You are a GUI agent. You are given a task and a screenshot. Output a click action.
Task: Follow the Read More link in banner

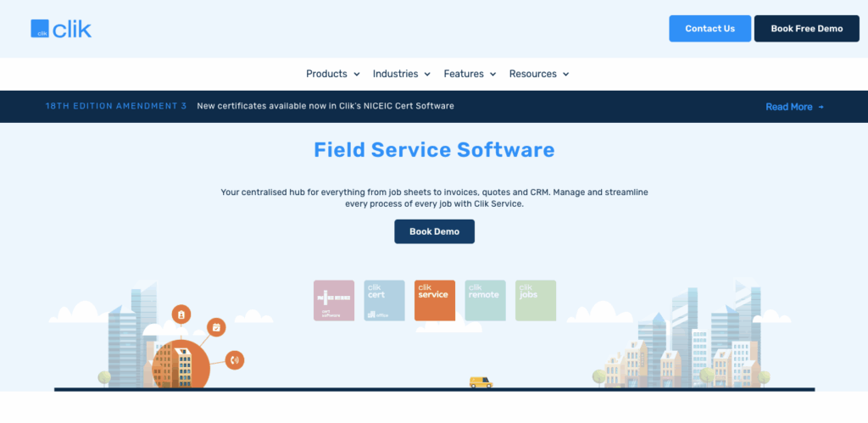pos(794,107)
